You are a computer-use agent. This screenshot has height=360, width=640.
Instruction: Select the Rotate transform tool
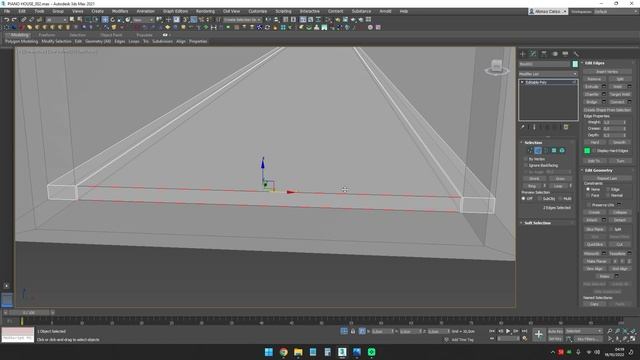(113, 20)
